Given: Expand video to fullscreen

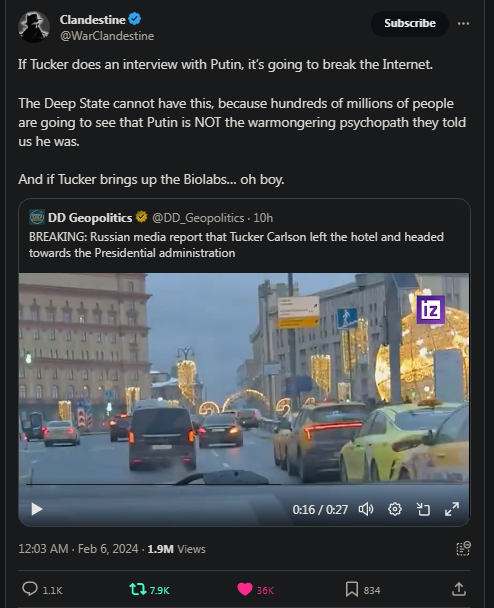Looking at the screenshot, I should click(x=452, y=509).
